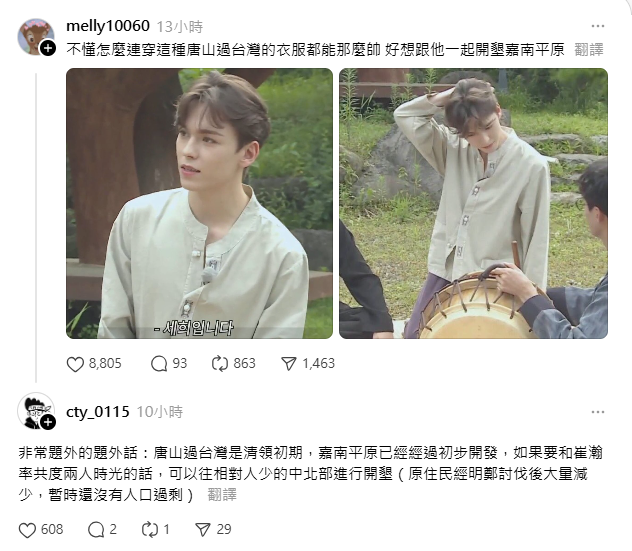Viewport: 632px width, 551px height.
Task: Open the 13小時 timestamp on melly10060's post
Action: (x=179, y=27)
